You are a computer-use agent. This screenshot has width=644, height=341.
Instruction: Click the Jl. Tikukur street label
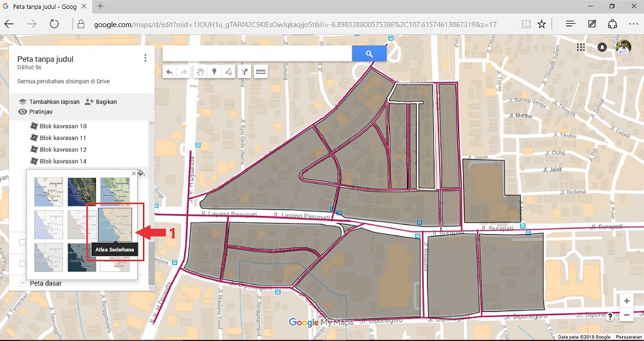[x=565, y=135]
